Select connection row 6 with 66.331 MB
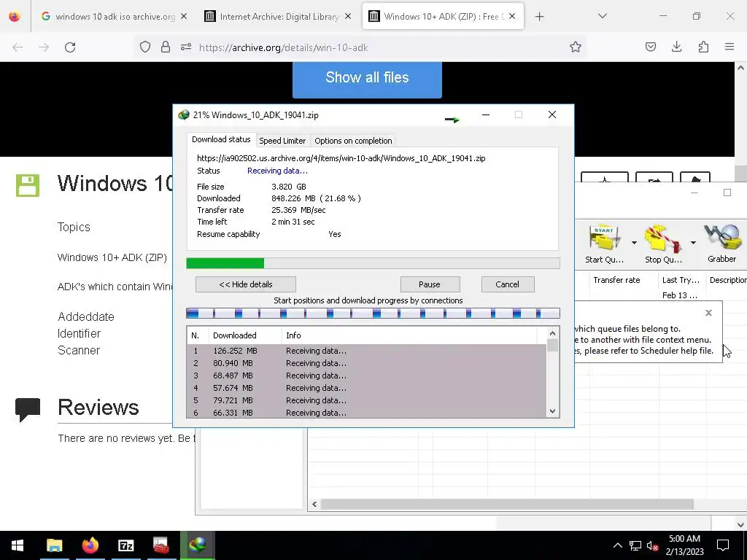Viewport: 747px width, 560px height. 366,413
